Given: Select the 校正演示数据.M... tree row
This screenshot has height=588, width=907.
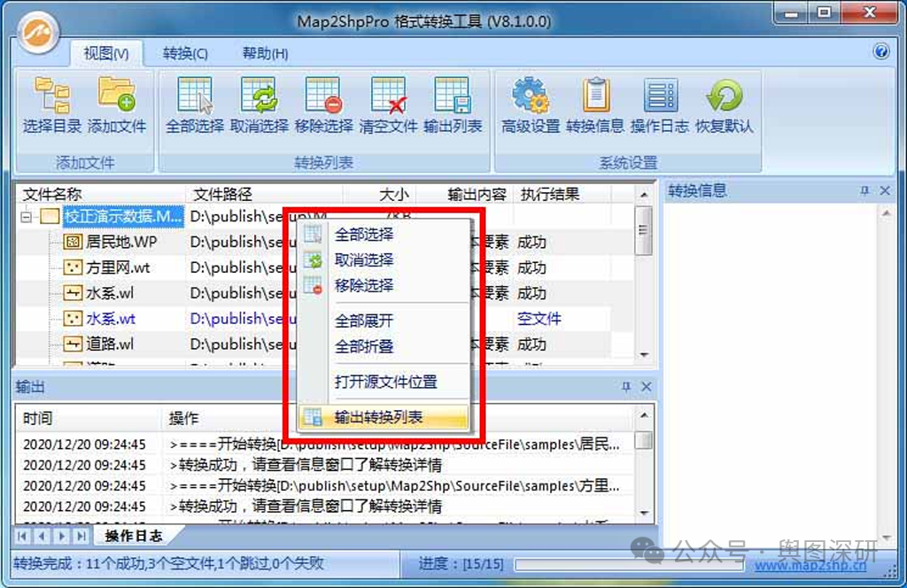Looking at the screenshot, I should tap(124, 216).
